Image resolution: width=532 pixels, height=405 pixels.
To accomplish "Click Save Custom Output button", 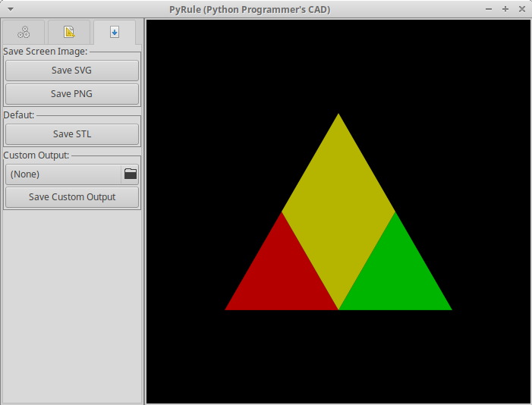I will coord(72,197).
